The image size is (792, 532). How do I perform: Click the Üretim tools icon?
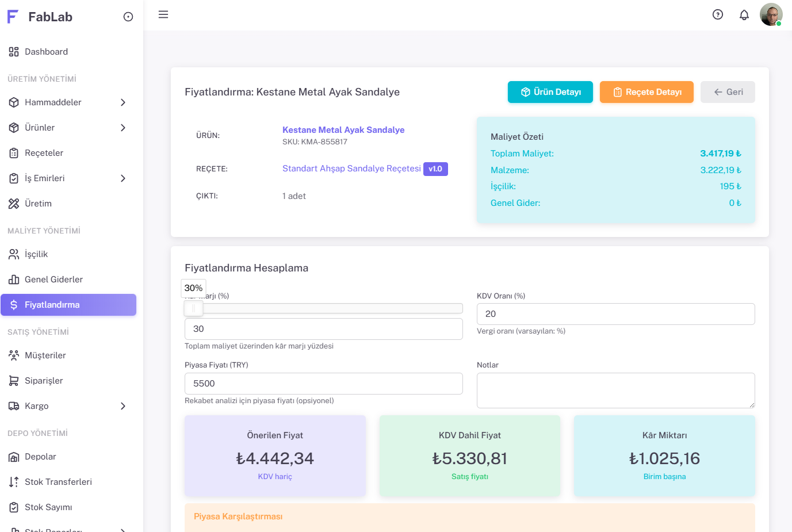click(x=14, y=204)
